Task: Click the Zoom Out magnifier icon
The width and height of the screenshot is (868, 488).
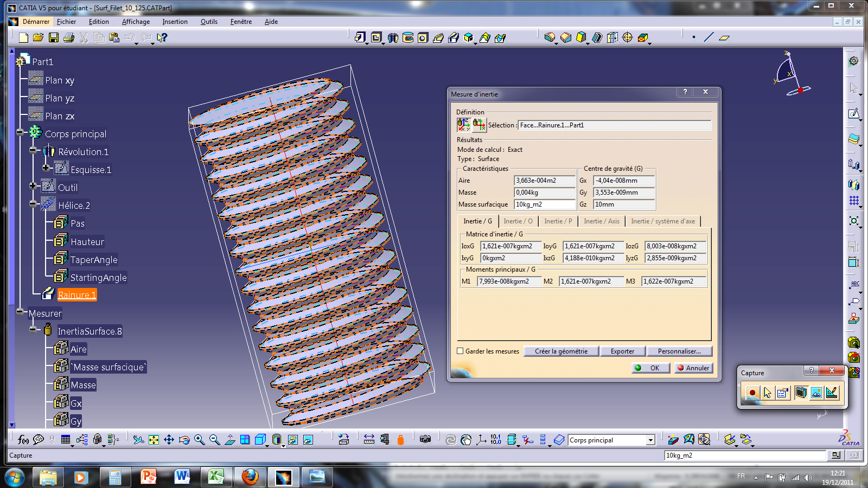Action: pyautogui.click(x=215, y=440)
